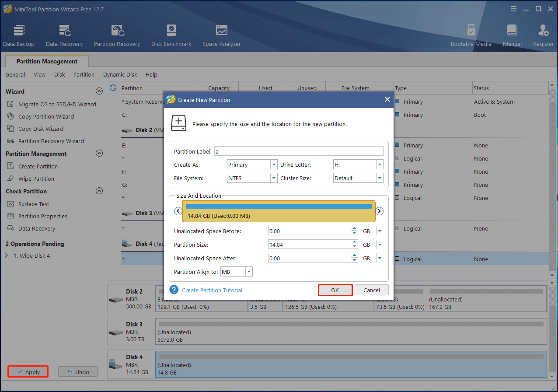Change the unit for Unallocated Space After
The image size is (558, 392).
click(x=380, y=258)
